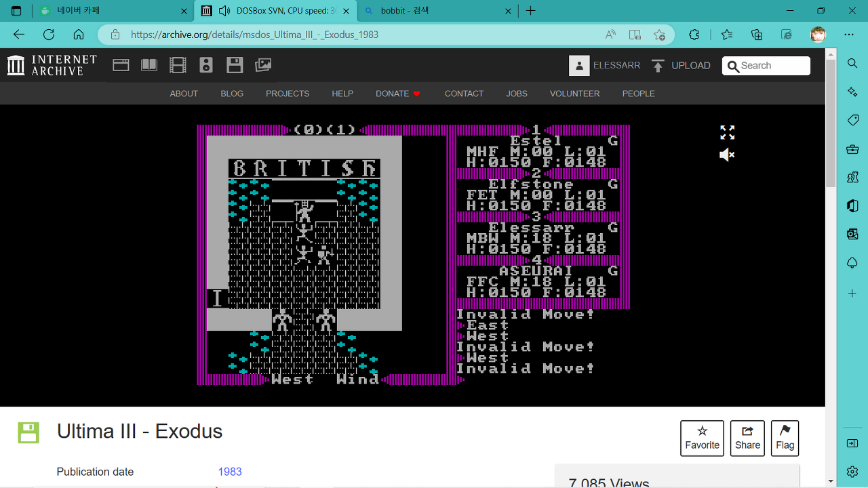The width and height of the screenshot is (868, 488).
Task: Flag this item
Action: coord(785,438)
